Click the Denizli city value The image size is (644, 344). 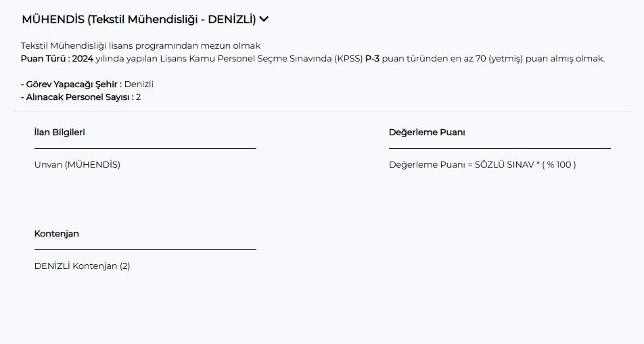[139, 84]
